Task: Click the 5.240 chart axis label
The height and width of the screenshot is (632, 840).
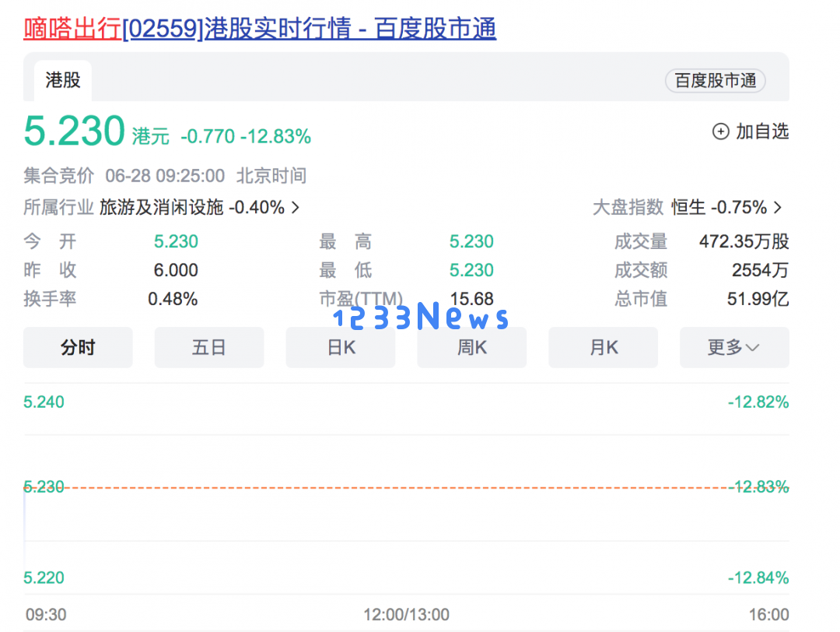Action: tap(44, 402)
